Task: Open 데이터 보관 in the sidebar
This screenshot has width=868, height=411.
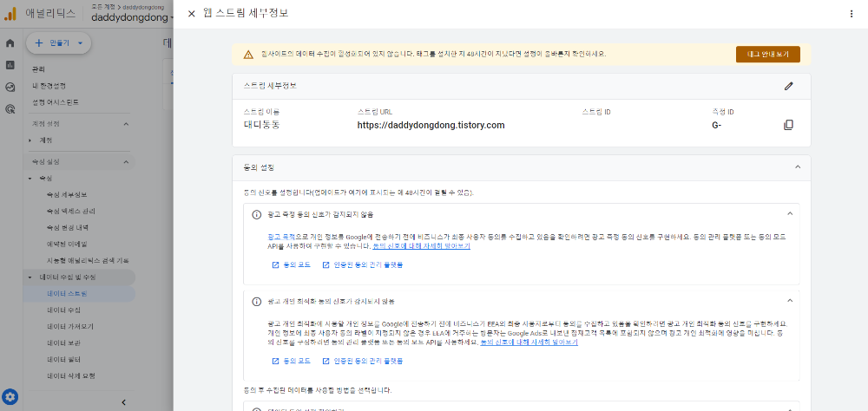Action: 63,343
